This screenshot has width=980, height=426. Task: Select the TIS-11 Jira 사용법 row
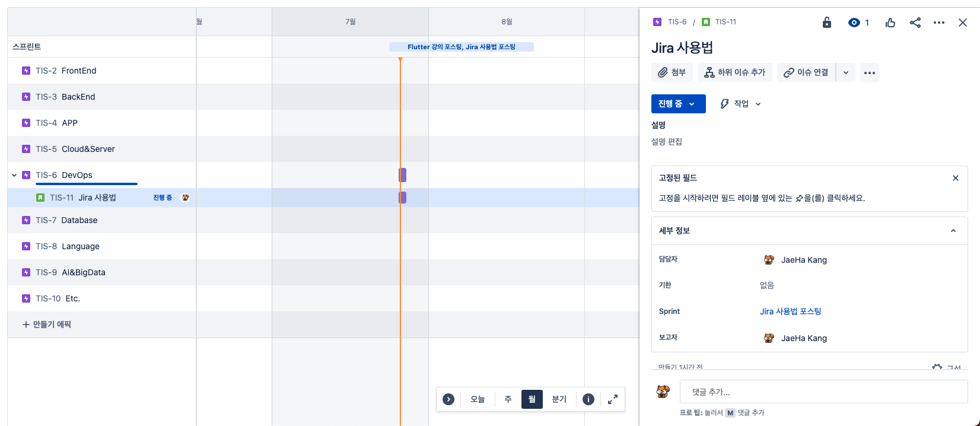(x=102, y=198)
